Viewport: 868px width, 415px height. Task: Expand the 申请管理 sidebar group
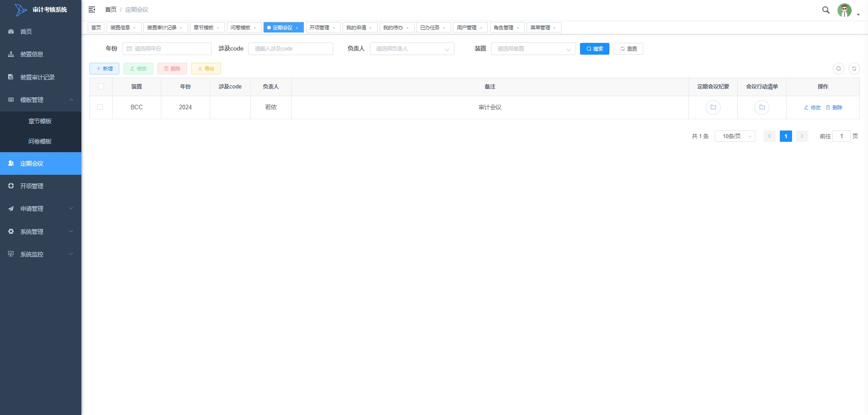(41, 209)
